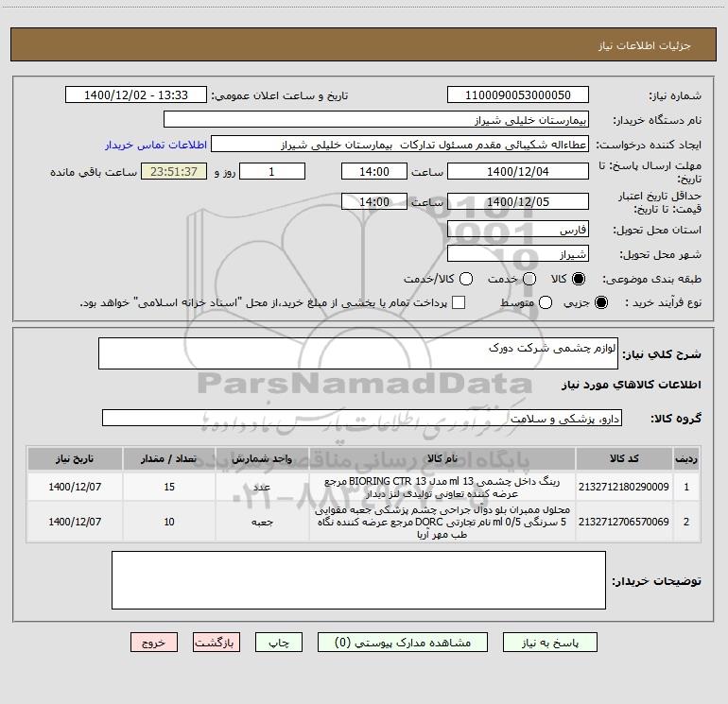
Task: Click مشاهده مدارک پیوستی (0) button
Action: point(403,643)
